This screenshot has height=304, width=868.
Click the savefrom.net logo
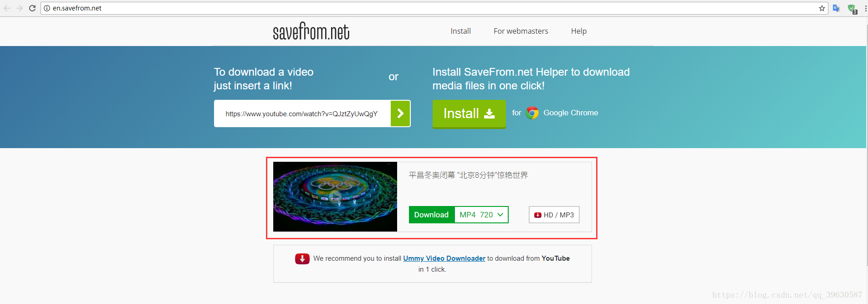311,31
